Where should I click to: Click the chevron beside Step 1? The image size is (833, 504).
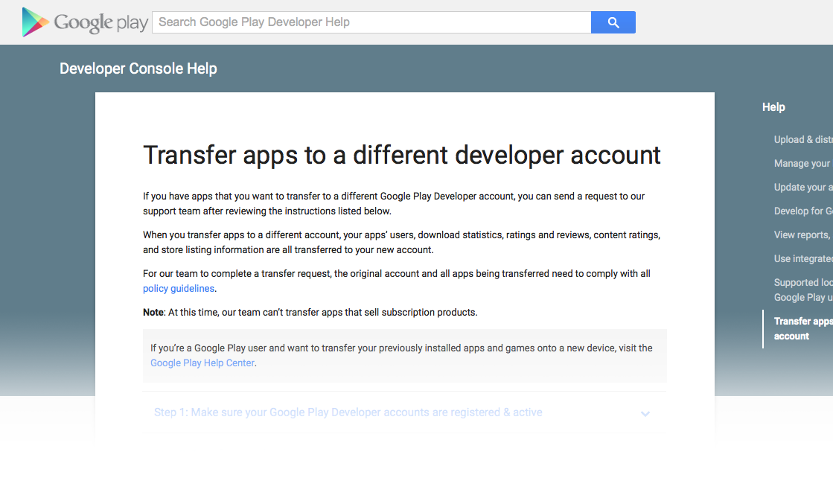point(645,414)
